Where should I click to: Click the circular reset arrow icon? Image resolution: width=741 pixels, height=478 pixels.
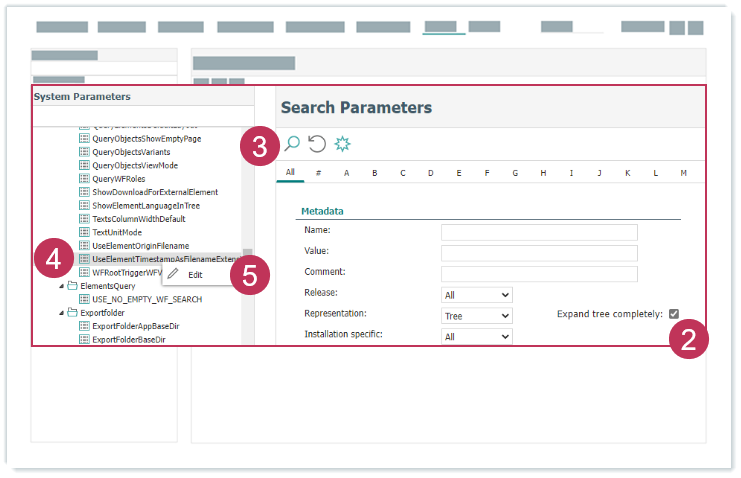pos(317,144)
